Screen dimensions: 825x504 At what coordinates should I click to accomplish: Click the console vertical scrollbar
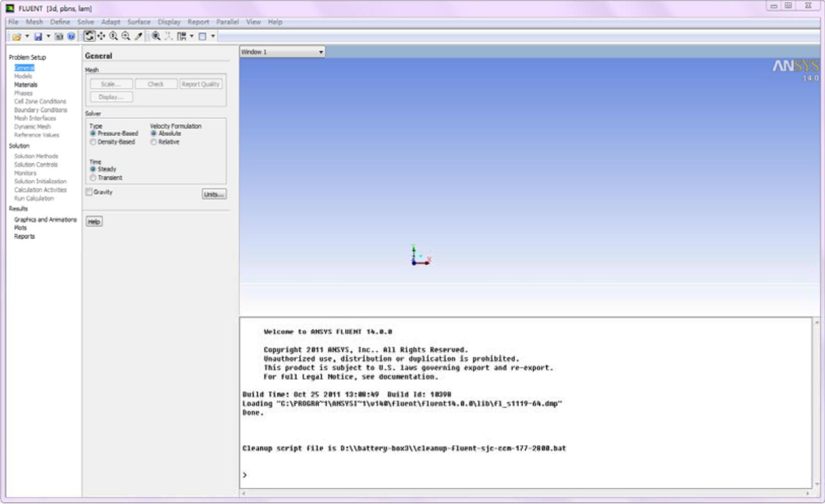(816, 403)
